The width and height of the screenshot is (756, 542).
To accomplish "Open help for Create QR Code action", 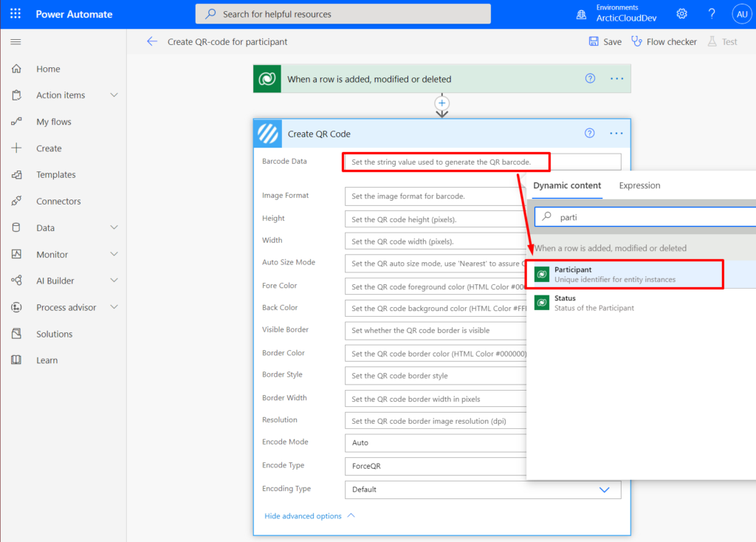I will [590, 133].
